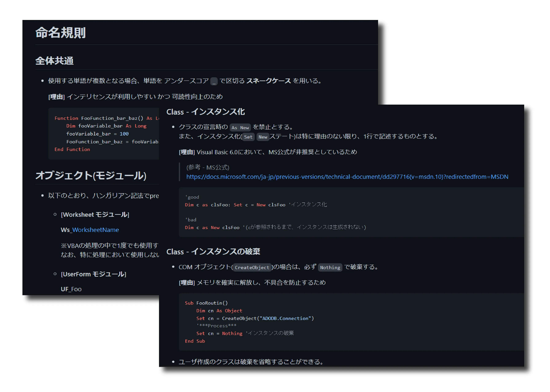Click the "New" inline code badge
Screen dimensions: 550x392
(x=263, y=137)
